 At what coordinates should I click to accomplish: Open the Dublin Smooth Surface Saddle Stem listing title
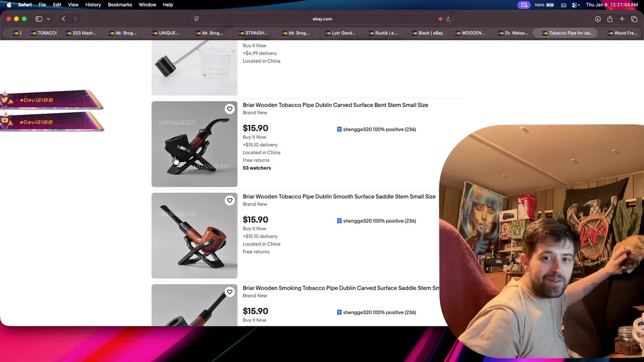[339, 197]
